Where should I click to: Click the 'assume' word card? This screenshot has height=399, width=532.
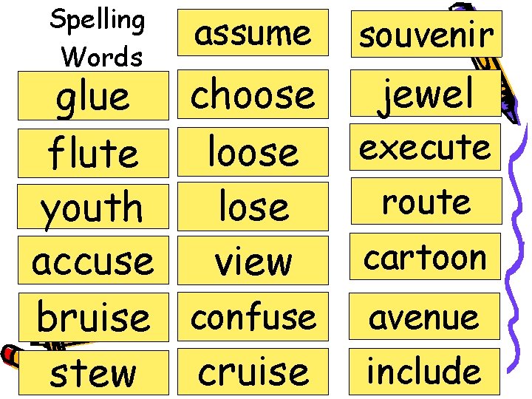tap(253, 33)
